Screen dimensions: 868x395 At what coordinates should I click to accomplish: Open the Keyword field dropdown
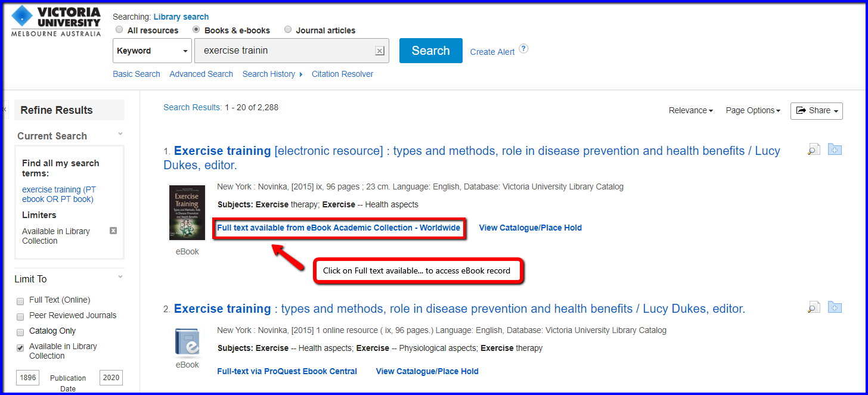pos(152,51)
